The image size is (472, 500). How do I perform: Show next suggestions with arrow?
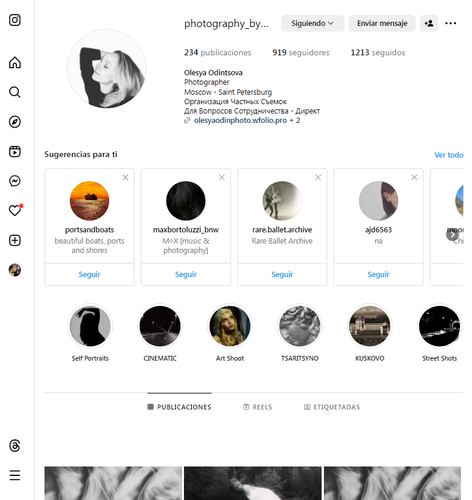click(452, 235)
